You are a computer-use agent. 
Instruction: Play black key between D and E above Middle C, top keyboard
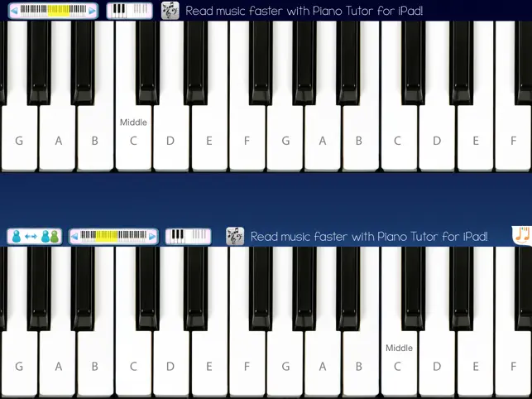[x=195, y=63]
